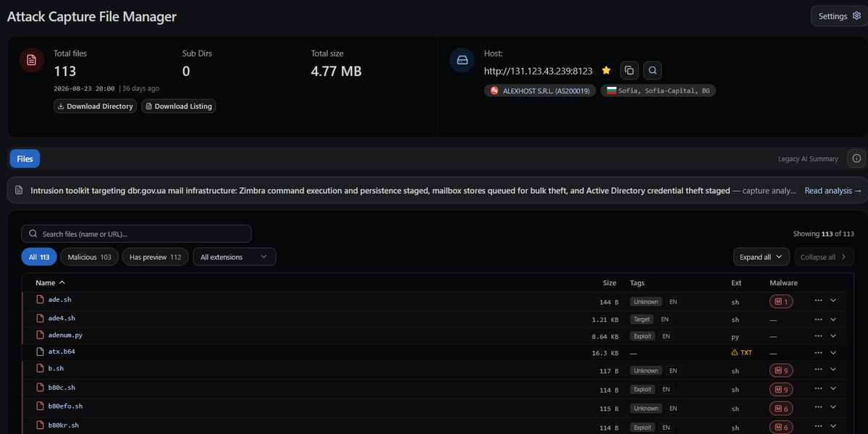868x434 pixels.
Task: Open the Legacy AI Summary tab
Action: [x=808, y=158]
